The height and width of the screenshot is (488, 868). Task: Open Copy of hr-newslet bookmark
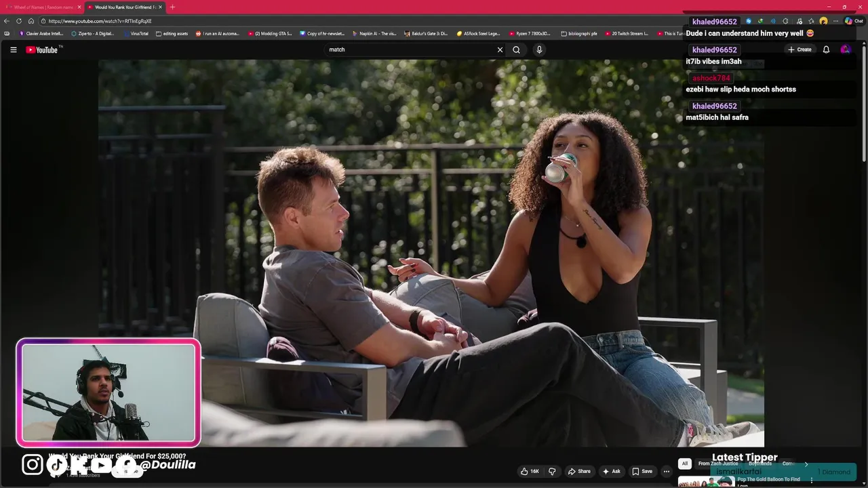(322, 33)
